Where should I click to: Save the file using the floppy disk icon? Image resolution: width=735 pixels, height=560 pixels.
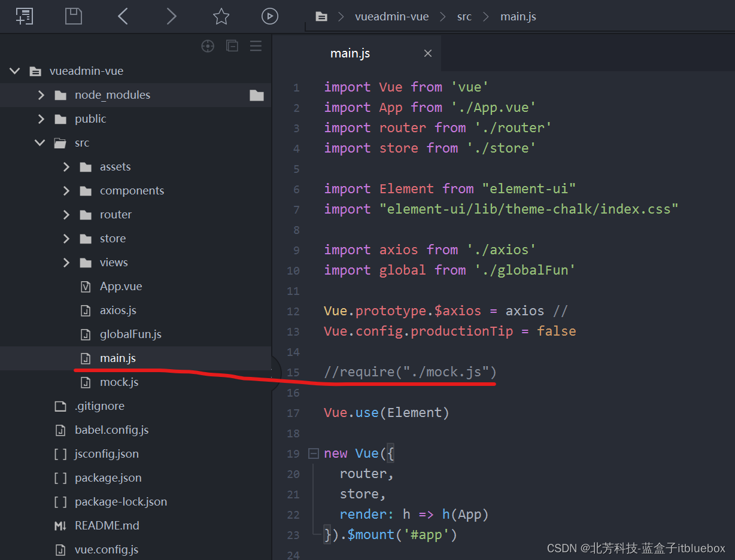tap(74, 16)
